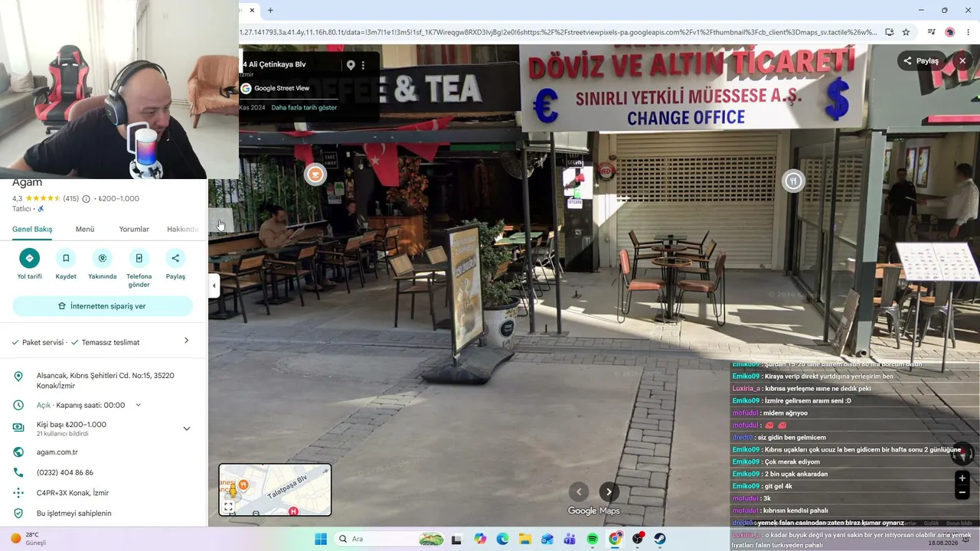Go to the previous Street View image
The image size is (980, 551).
579,491
